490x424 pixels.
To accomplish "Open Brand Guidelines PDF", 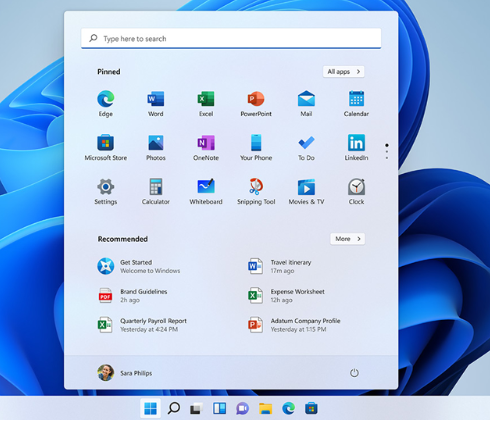I will (x=132, y=296).
